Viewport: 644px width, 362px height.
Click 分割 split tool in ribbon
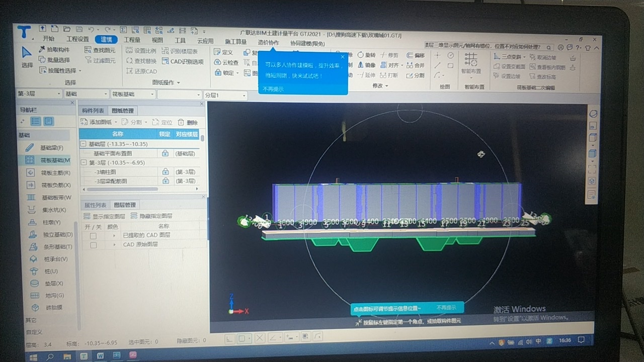tap(416, 75)
